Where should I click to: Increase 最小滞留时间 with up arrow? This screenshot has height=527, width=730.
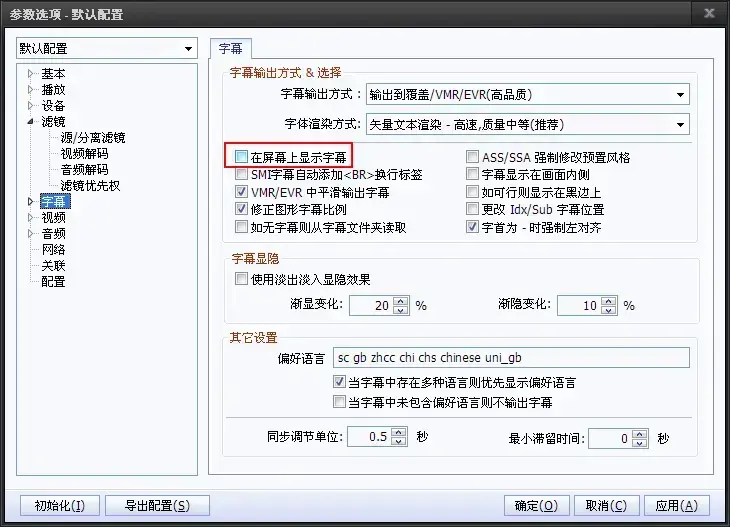(640, 434)
